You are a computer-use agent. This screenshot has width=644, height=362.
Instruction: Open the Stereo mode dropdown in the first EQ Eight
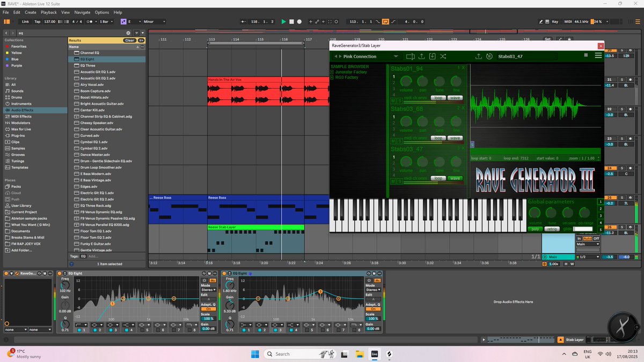click(x=208, y=290)
